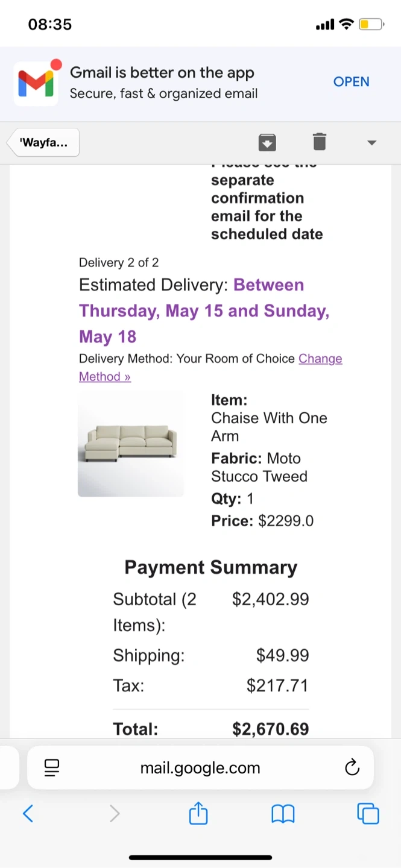Navigate forward in Safari
This screenshot has height=868, width=401.
(x=115, y=814)
